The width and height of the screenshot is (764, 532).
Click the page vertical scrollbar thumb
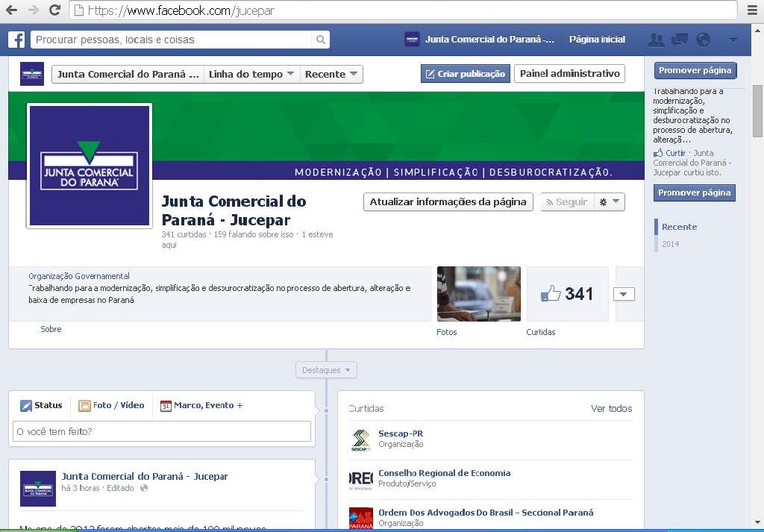pyautogui.click(x=757, y=111)
